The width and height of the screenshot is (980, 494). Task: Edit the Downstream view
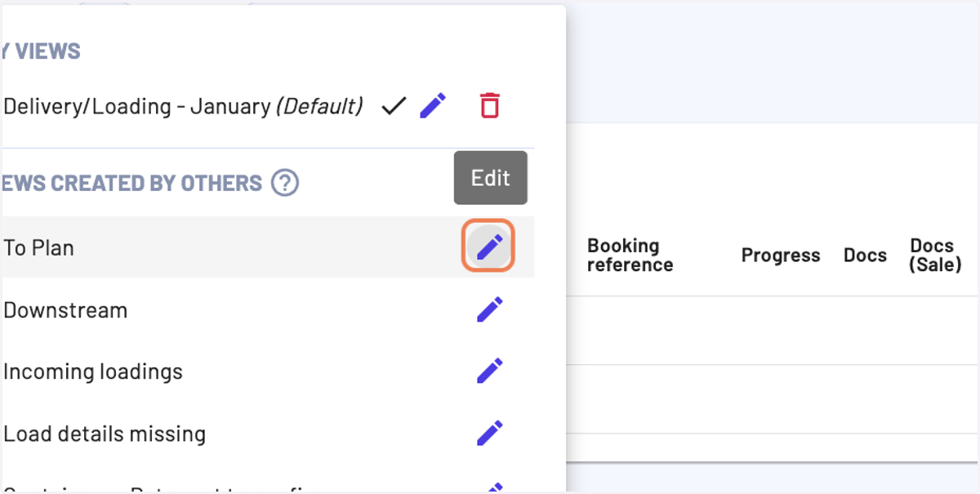click(490, 309)
